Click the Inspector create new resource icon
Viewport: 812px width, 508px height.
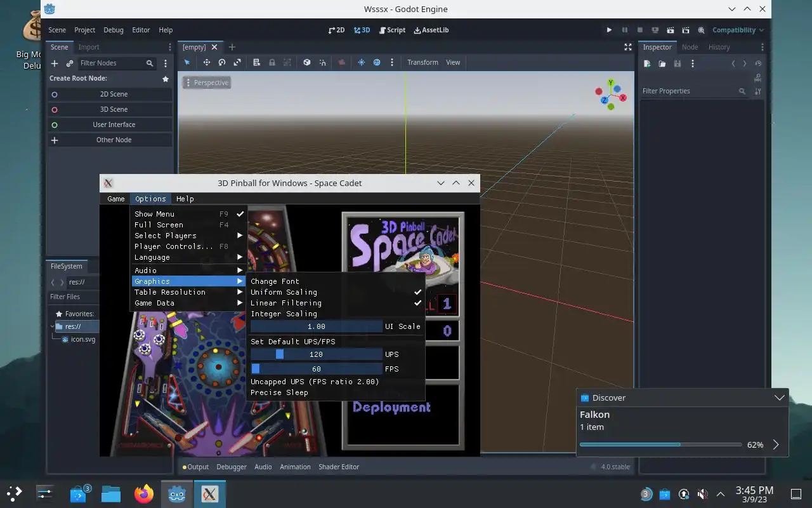click(x=647, y=63)
